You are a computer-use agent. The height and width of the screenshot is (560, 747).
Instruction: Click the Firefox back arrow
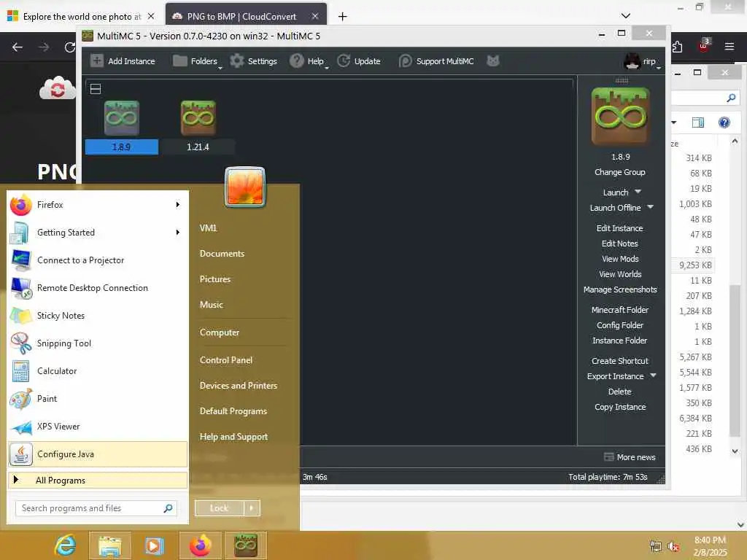pos(18,47)
